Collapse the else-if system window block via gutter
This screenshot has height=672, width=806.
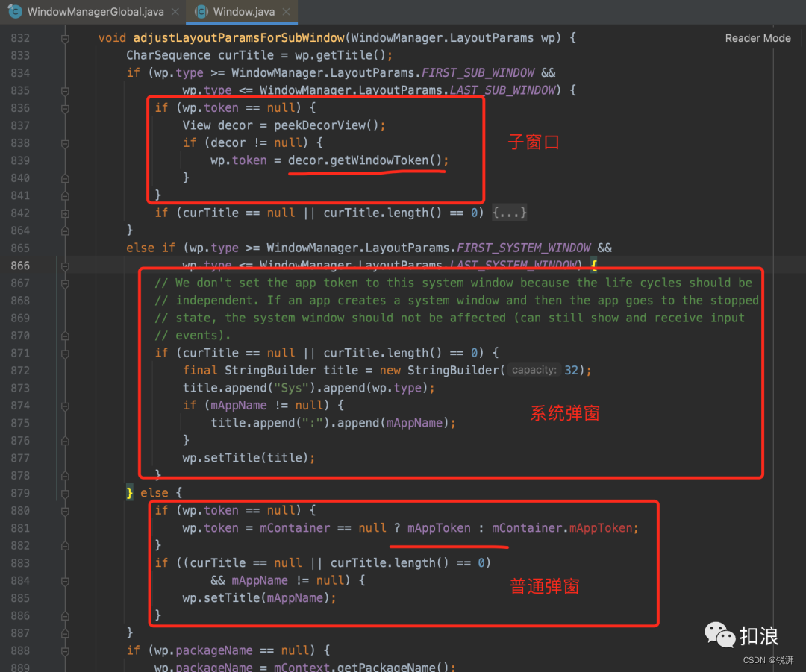coord(65,267)
